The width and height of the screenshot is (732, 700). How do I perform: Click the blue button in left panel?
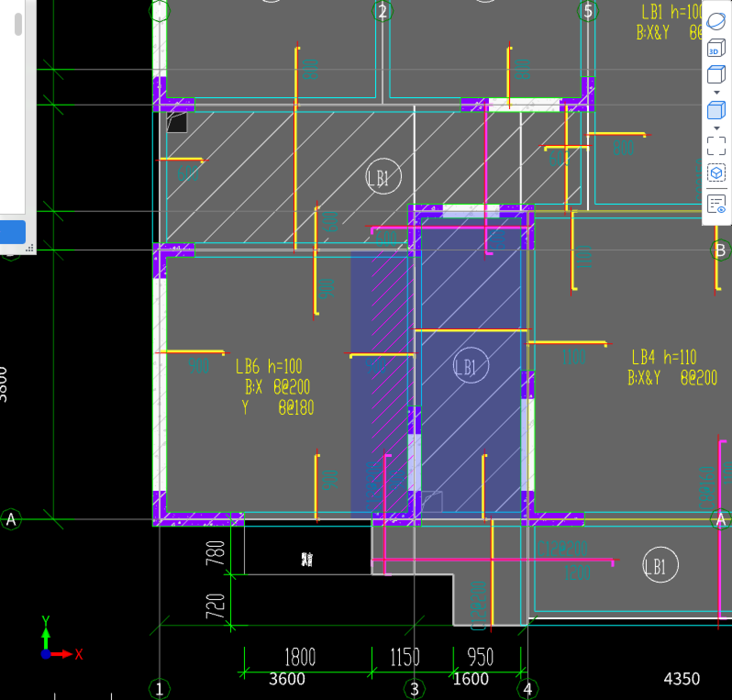[12, 232]
